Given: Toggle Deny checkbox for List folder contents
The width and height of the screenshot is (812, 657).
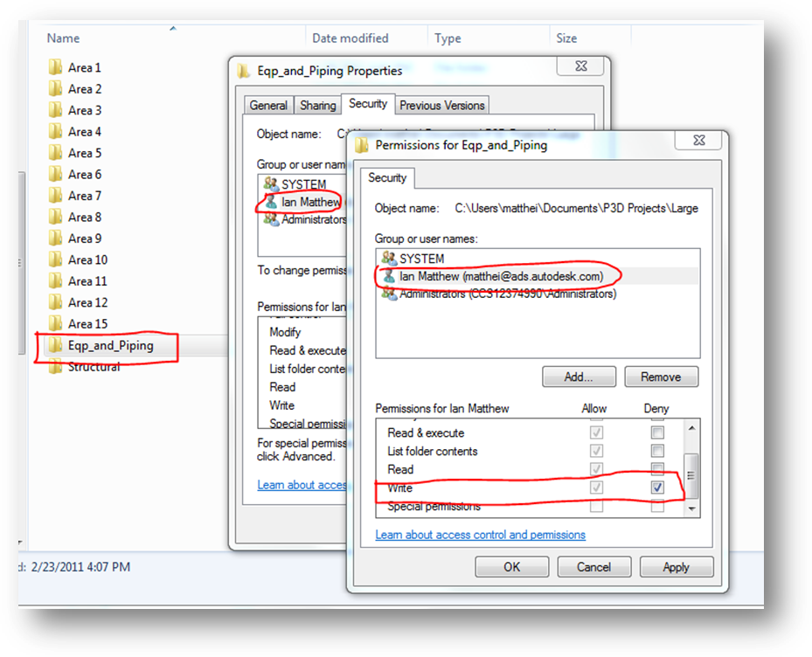Looking at the screenshot, I should (x=657, y=451).
